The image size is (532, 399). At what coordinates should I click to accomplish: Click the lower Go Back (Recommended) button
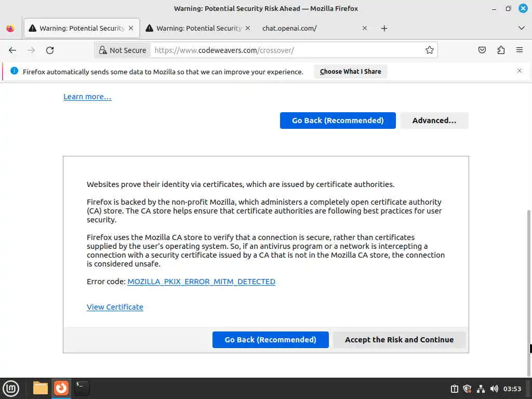270,340
